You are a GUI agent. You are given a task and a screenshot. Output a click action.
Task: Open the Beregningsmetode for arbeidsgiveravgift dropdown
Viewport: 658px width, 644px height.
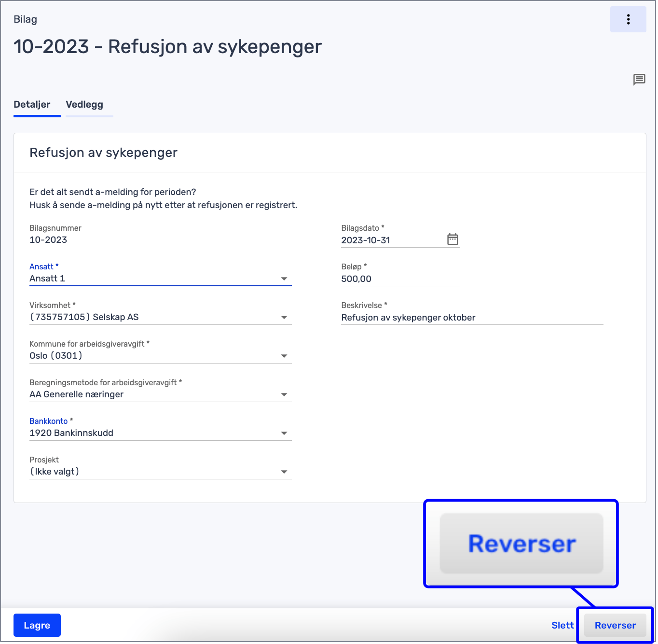click(284, 394)
